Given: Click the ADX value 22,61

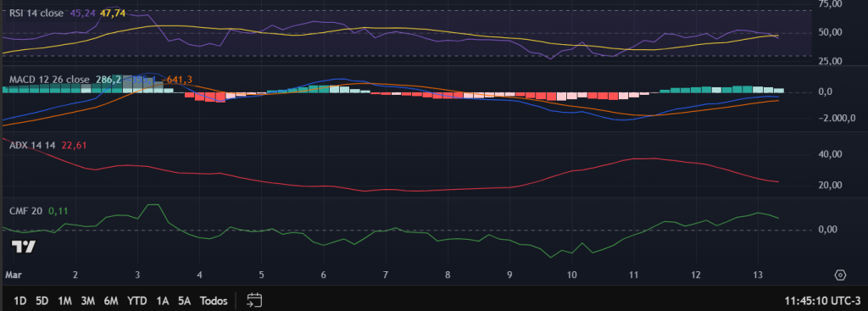Looking at the screenshot, I should tap(74, 145).
